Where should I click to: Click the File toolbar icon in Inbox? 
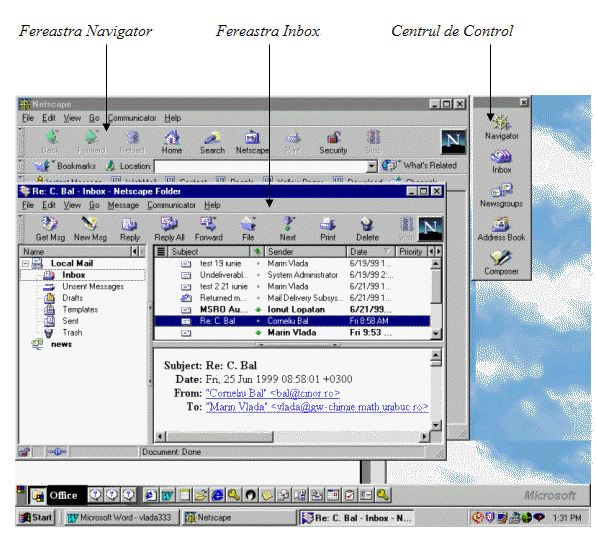pos(248,229)
